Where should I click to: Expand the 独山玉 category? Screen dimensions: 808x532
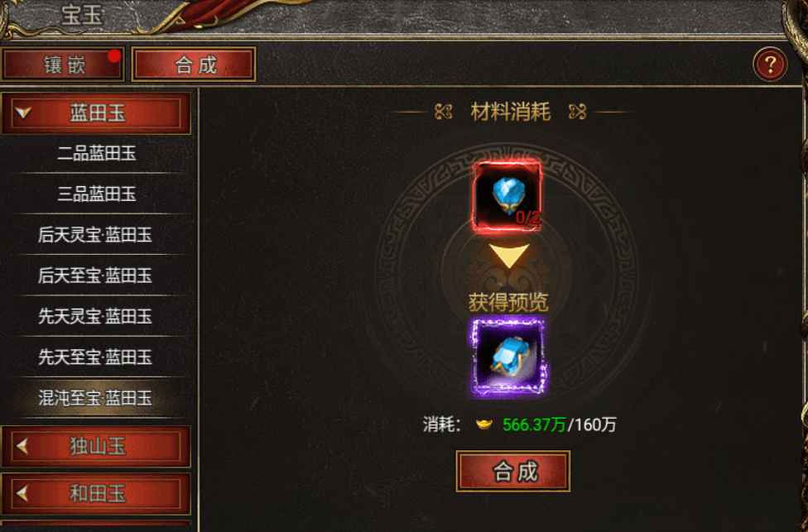tap(96, 446)
